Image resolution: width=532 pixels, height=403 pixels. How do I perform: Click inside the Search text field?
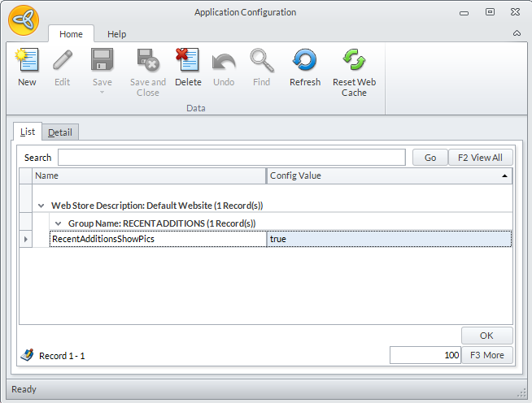pos(231,158)
